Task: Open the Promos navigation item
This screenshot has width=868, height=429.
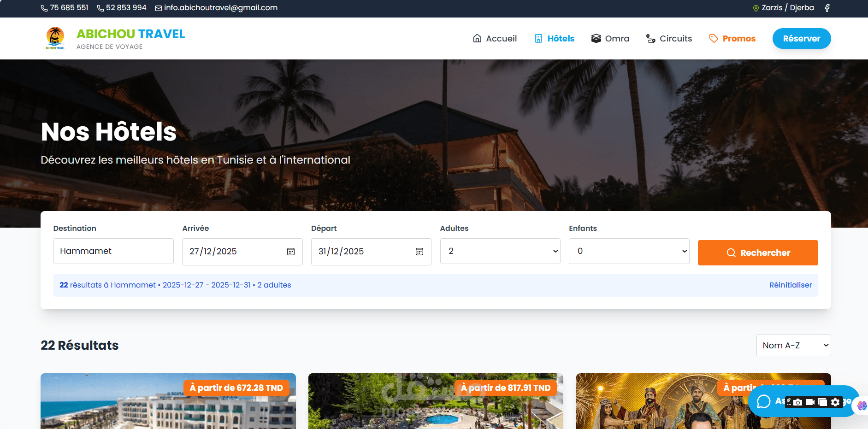Action: pyautogui.click(x=732, y=38)
